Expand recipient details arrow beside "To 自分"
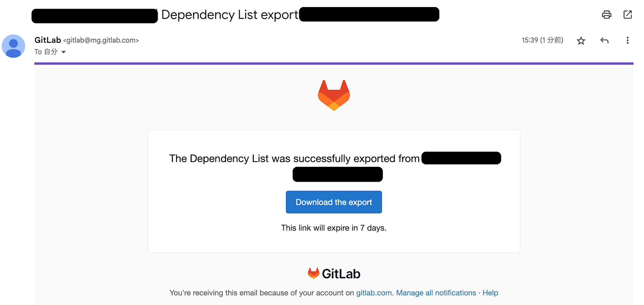The width and height of the screenshot is (644, 305). pyautogui.click(x=64, y=52)
